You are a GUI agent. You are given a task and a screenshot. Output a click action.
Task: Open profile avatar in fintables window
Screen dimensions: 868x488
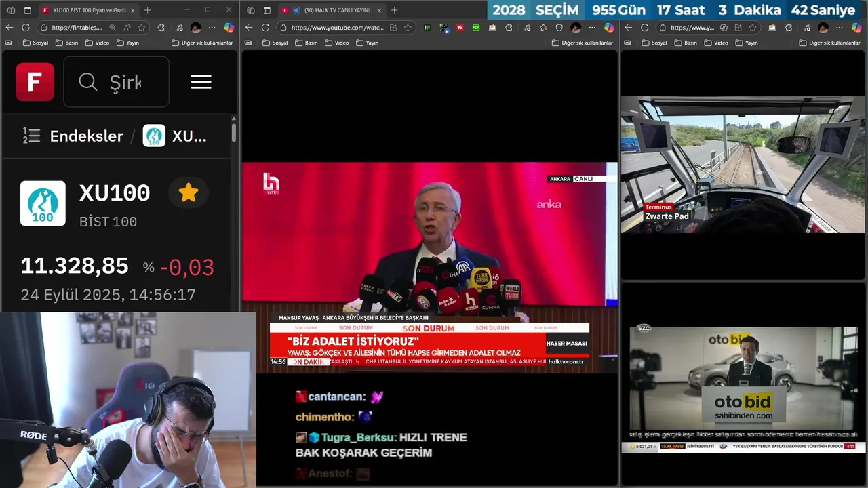point(196,28)
